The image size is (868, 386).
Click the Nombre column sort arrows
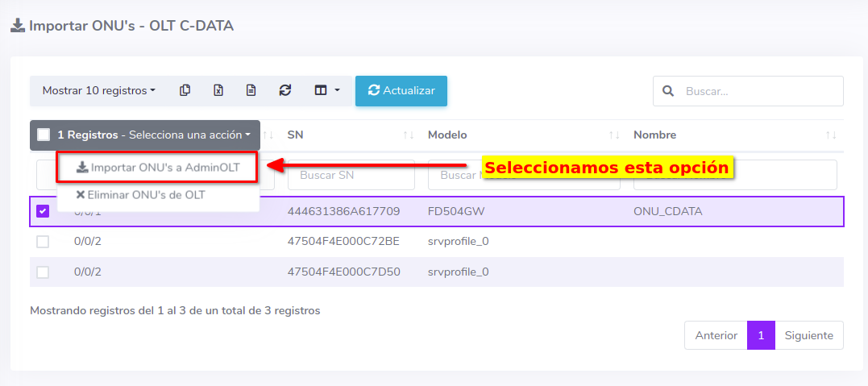pos(830,135)
